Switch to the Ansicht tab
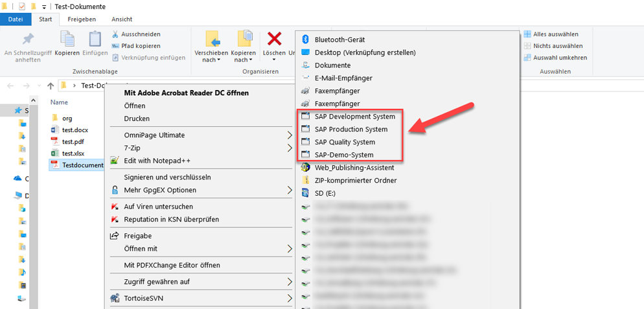The image size is (644, 309). click(x=122, y=19)
